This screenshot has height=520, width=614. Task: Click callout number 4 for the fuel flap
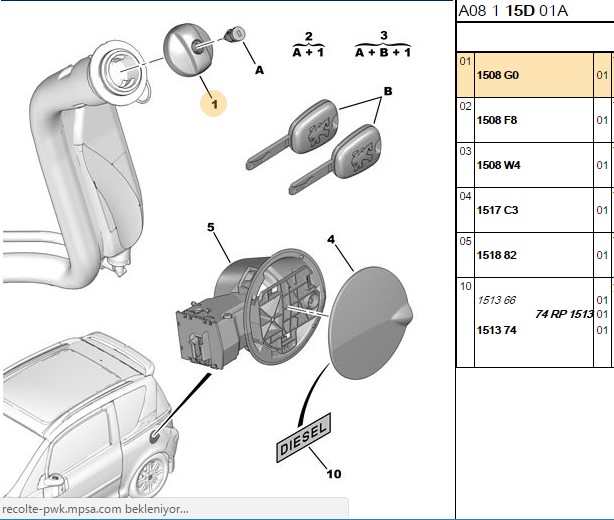pyautogui.click(x=331, y=239)
